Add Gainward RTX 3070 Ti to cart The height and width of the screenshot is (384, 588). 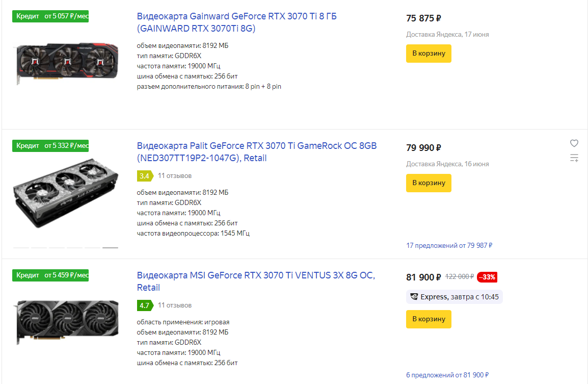pyautogui.click(x=429, y=54)
